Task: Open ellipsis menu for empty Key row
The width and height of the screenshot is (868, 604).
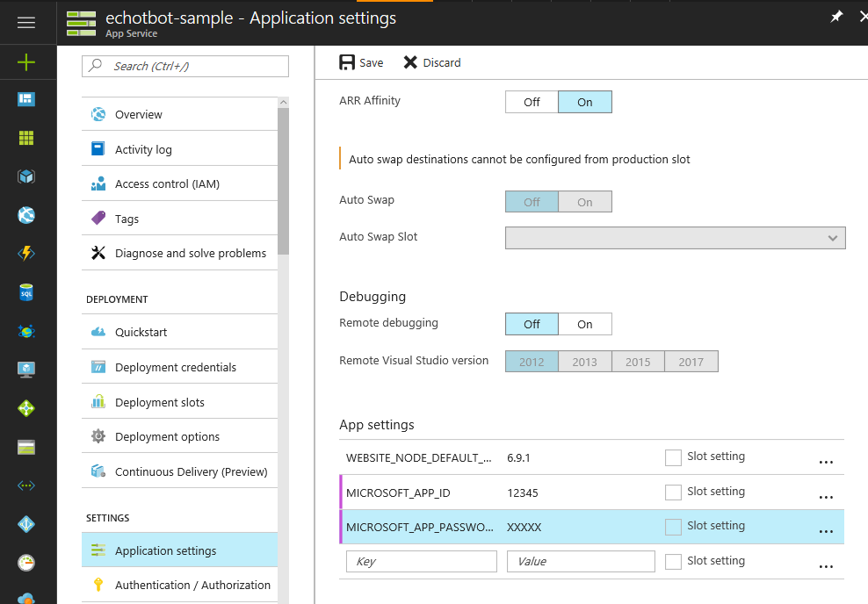Action: pos(826,566)
